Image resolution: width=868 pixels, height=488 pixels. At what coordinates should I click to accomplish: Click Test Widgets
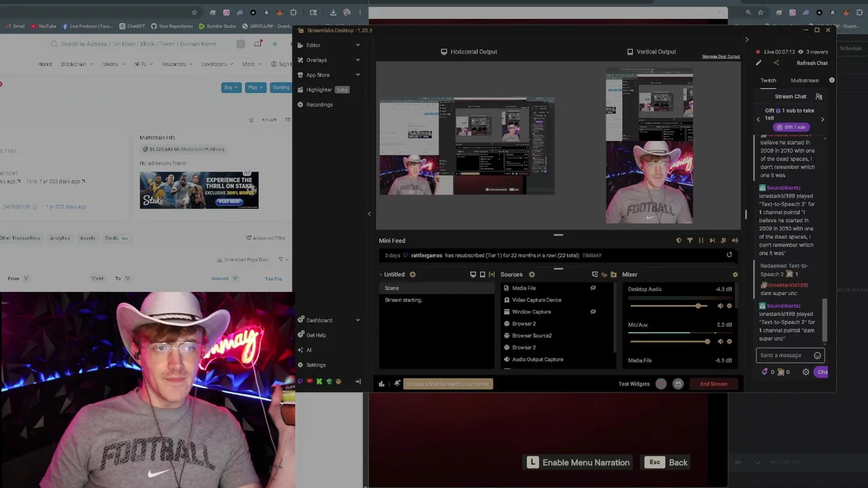[x=633, y=384]
